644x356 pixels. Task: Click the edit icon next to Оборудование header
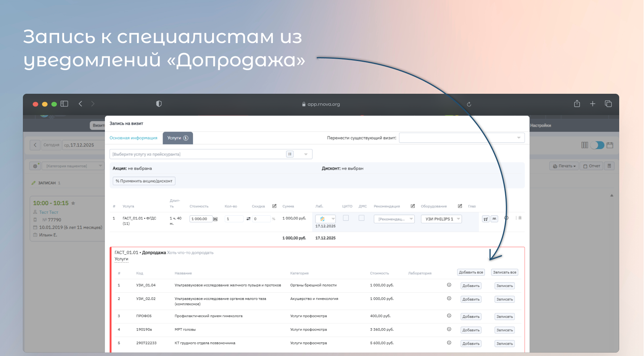460,206
